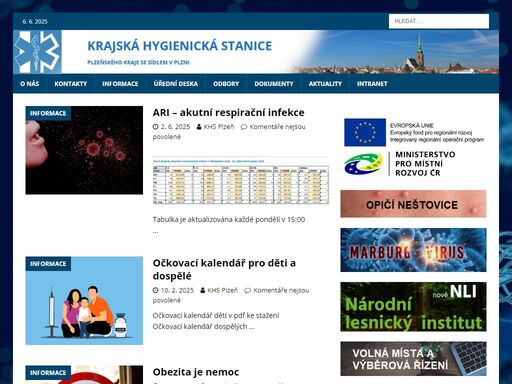
Task: Open the MARBURG VIRUS banner
Action: pos(413,250)
